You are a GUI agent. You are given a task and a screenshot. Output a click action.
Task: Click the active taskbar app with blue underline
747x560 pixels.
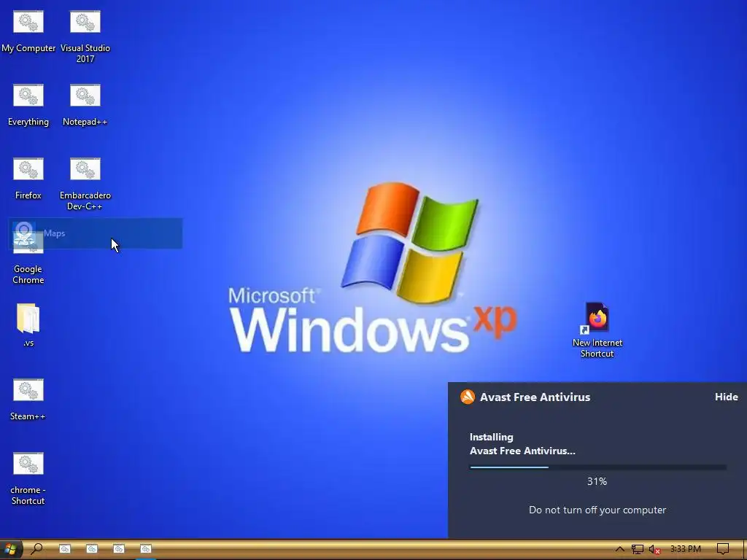146,549
